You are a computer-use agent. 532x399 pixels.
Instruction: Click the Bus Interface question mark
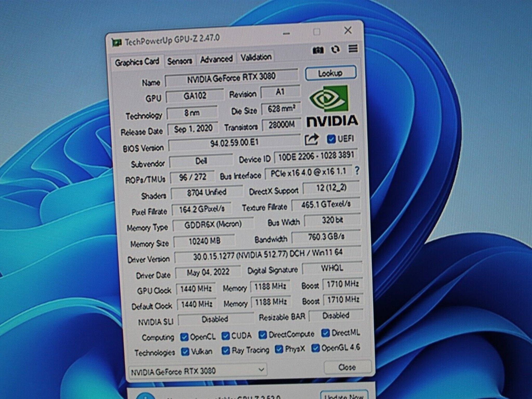[x=357, y=171]
